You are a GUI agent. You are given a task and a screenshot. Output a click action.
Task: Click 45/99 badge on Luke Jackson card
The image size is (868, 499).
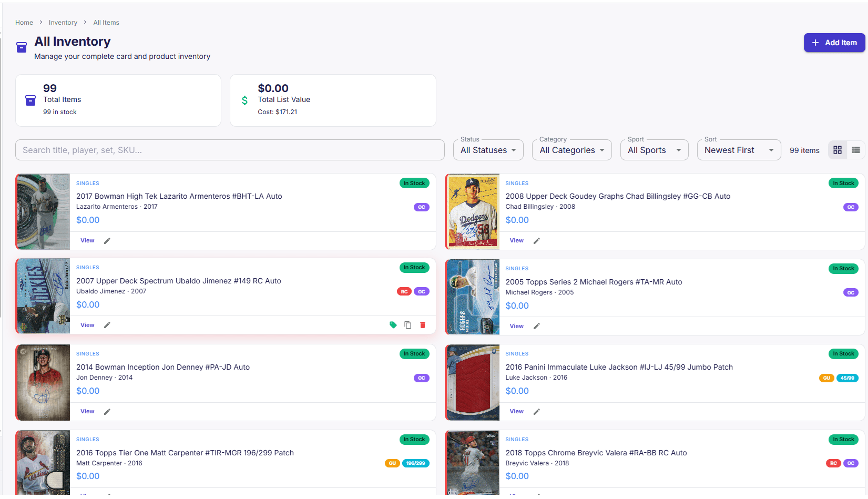(x=847, y=378)
